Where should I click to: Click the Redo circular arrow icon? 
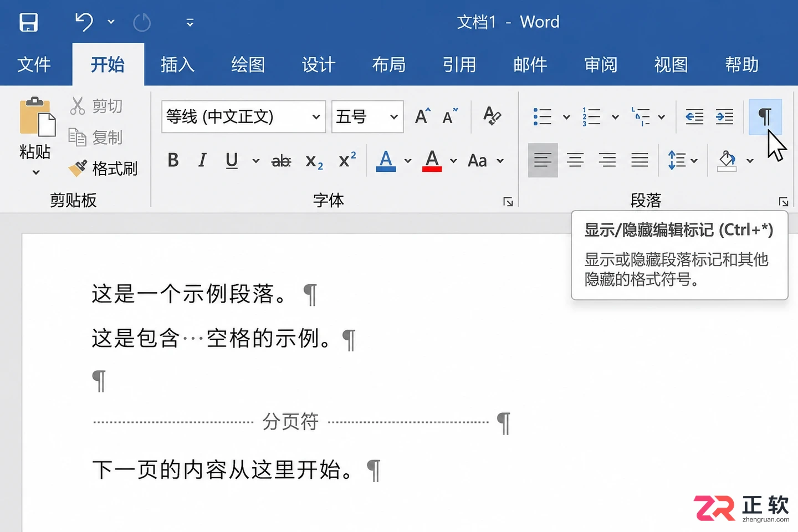click(142, 22)
